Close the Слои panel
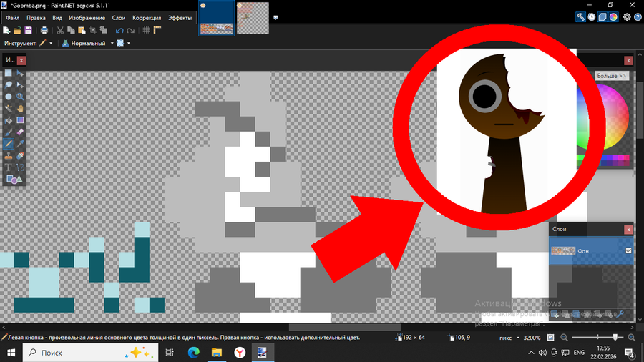Image resolution: width=644 pixels, height=362 pixels. tap(628, 230)
